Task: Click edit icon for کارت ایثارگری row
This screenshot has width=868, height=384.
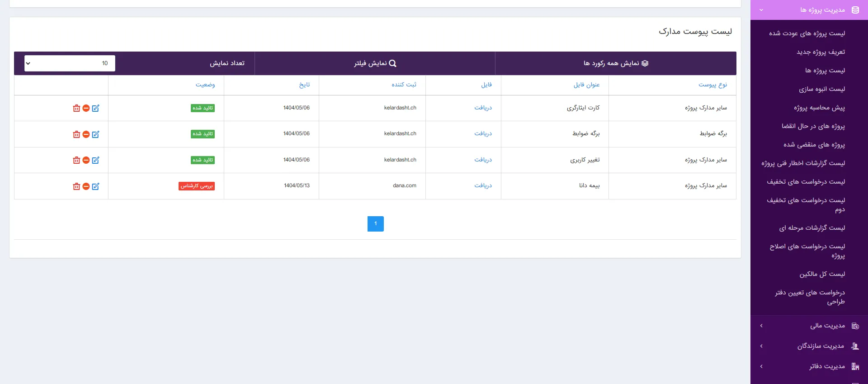Action: coord(95,108)
